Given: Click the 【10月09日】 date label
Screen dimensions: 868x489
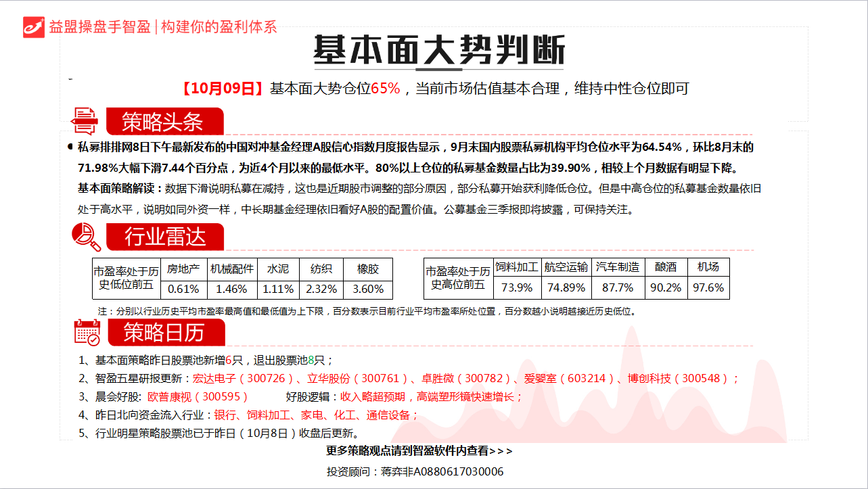Looking at the screenshot, I should (x=222, y=89).
